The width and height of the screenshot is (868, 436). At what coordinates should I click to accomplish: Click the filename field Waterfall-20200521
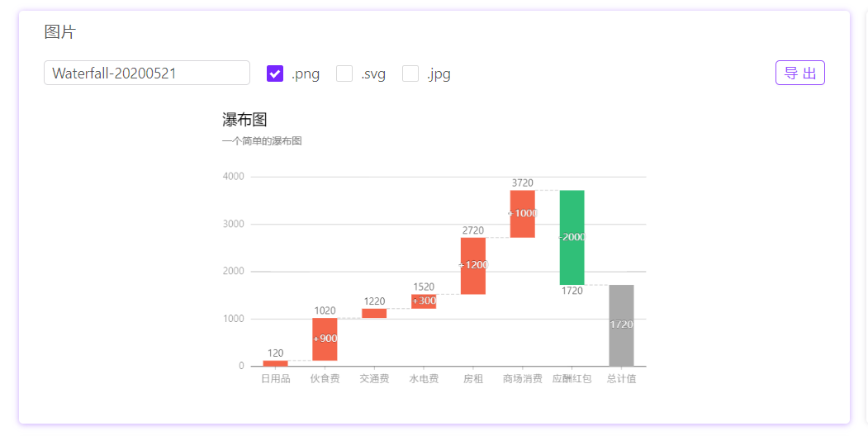(147, 73)
